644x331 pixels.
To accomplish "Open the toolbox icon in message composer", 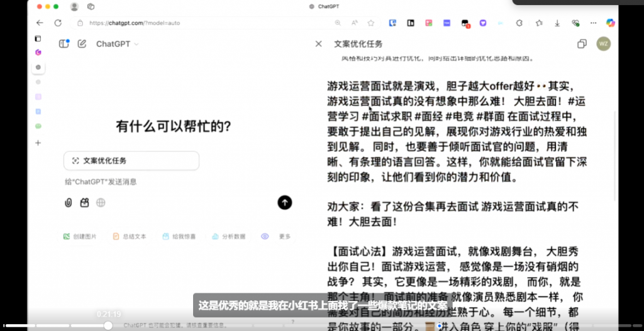I will tap(84, 202).
